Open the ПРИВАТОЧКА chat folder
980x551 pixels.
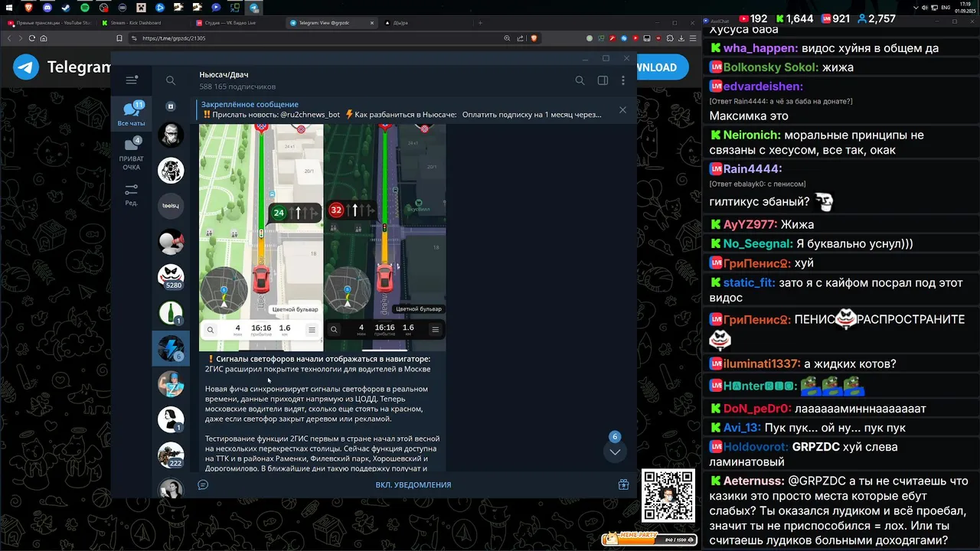[x=131, y=153]
